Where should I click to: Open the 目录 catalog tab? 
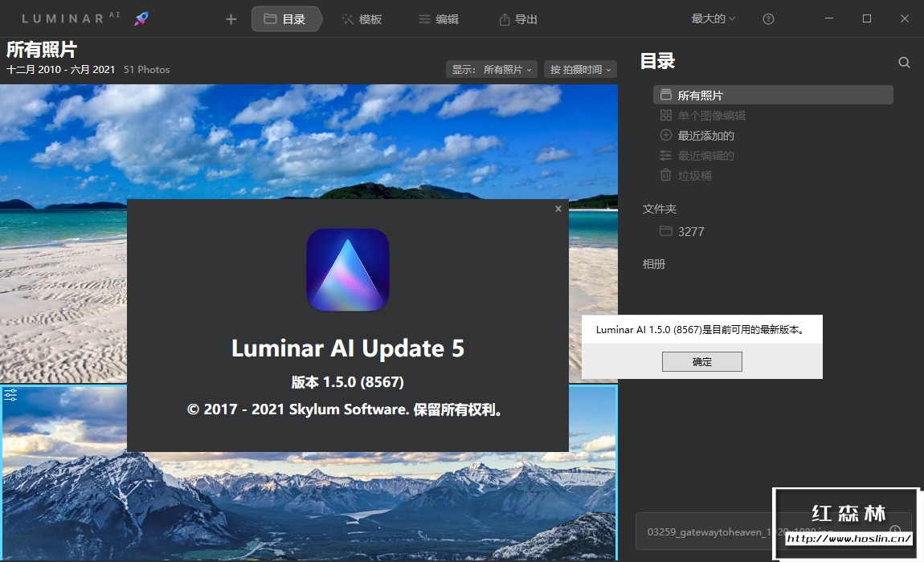286,18
